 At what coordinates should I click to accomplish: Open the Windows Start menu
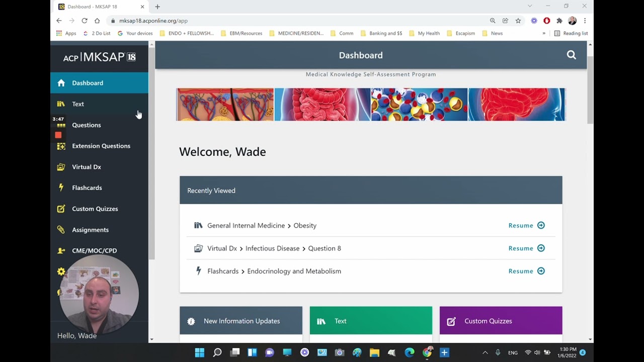point(200,352)
